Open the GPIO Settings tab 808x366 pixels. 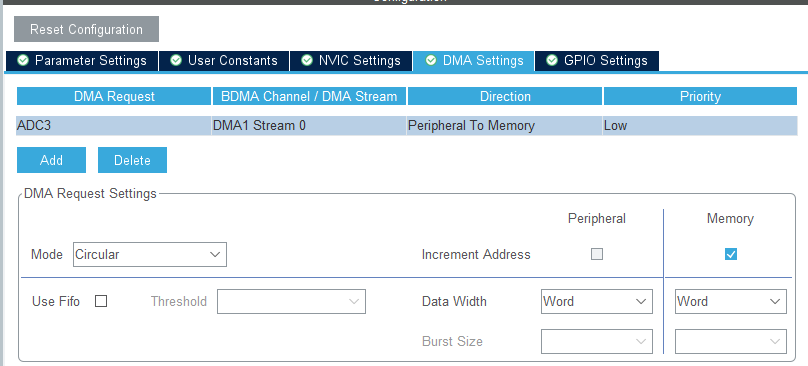(x=597, y=61)
